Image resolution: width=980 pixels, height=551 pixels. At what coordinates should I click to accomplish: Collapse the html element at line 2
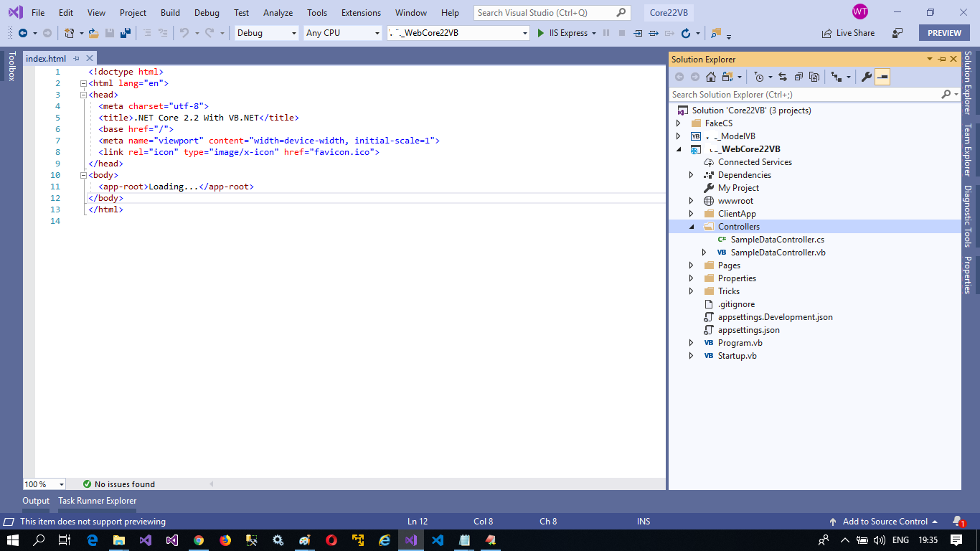[x=83, y=83]
